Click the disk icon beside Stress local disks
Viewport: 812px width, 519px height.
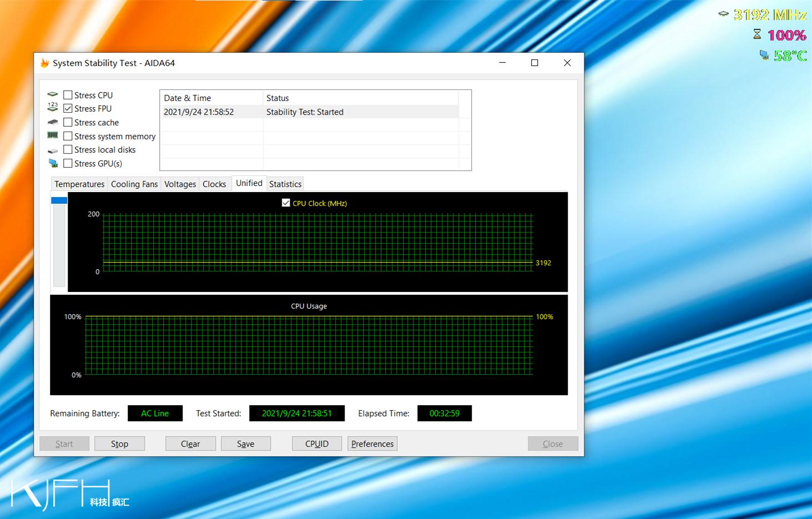pyautogui.click(x=53, y=149)
